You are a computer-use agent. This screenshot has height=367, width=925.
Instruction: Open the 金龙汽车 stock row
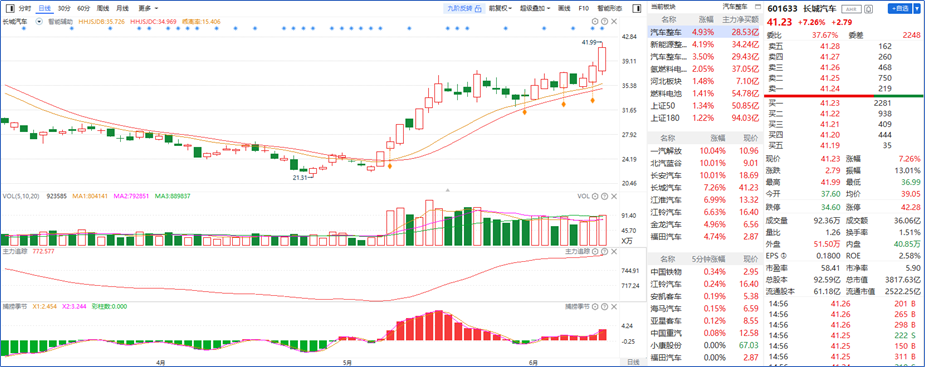[x=704, y=224]
